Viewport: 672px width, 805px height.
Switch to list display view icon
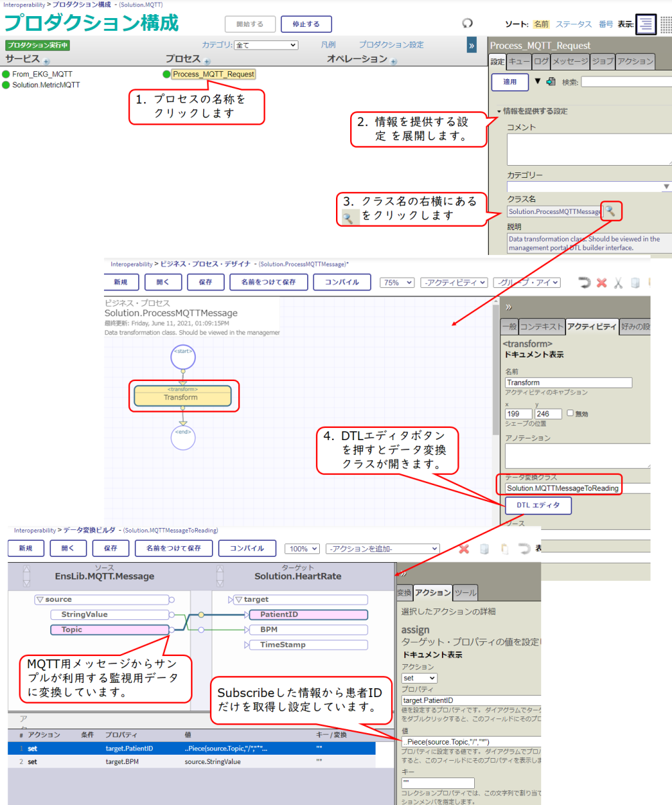[645, 24]
